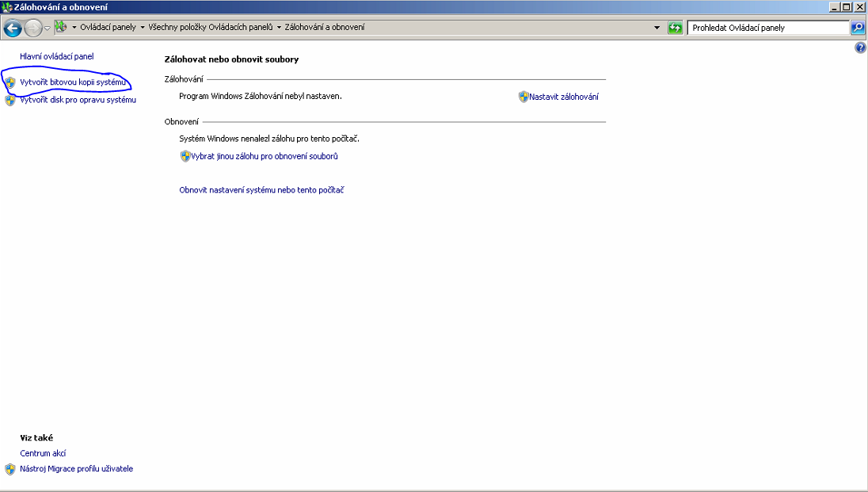Focus the Prohledat Ovládací panely search box
This screenshot has width=868, height=492.
point(767,28)
